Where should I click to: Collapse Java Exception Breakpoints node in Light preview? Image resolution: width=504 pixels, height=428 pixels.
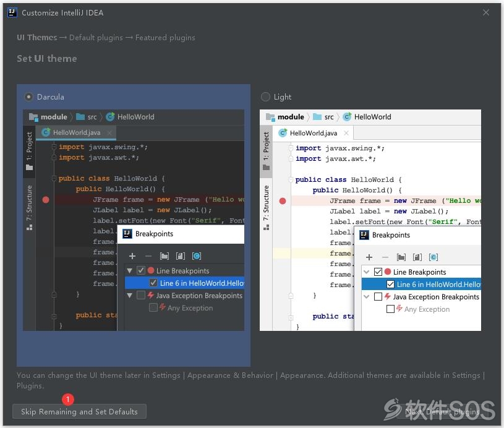(367, 297)
